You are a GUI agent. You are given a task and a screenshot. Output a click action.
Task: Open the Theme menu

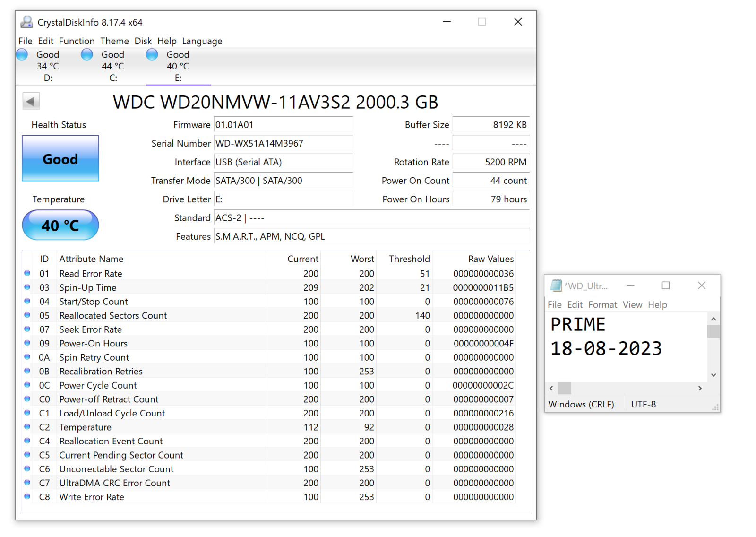point(114,41)
